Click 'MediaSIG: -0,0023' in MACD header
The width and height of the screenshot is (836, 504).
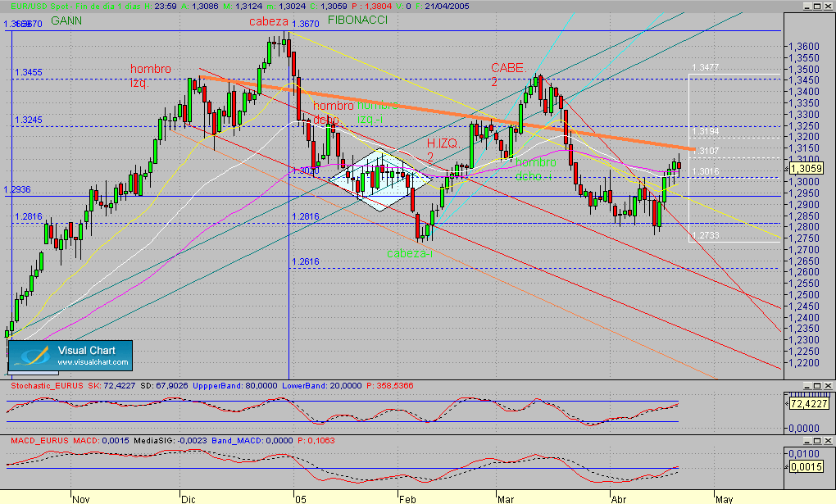click(x=170, y=441)
